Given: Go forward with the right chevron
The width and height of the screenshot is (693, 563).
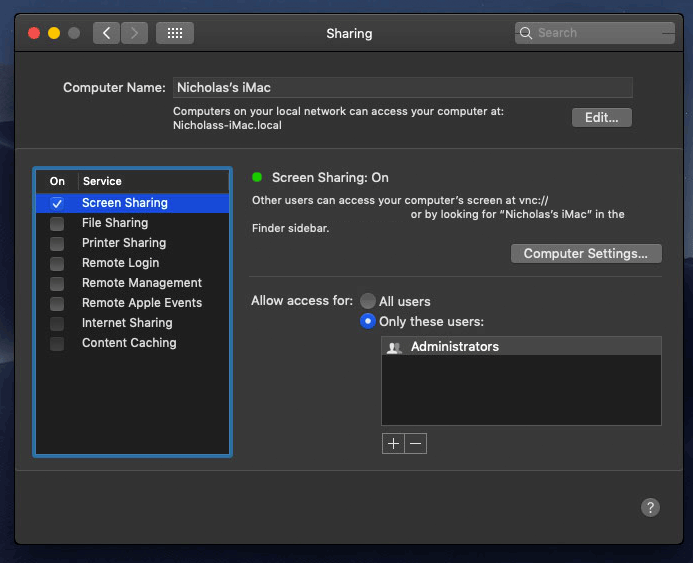Looking at the screenshot, I should coord(134,33).
